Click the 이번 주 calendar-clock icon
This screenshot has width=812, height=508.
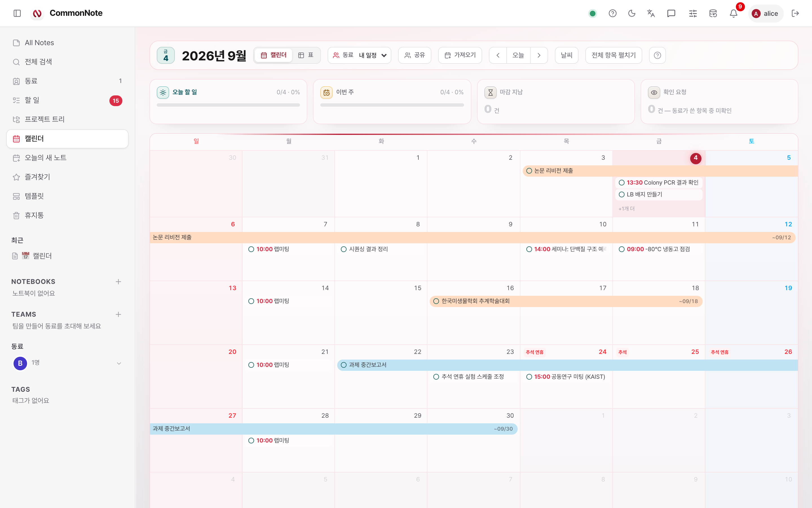coord(326,92)
